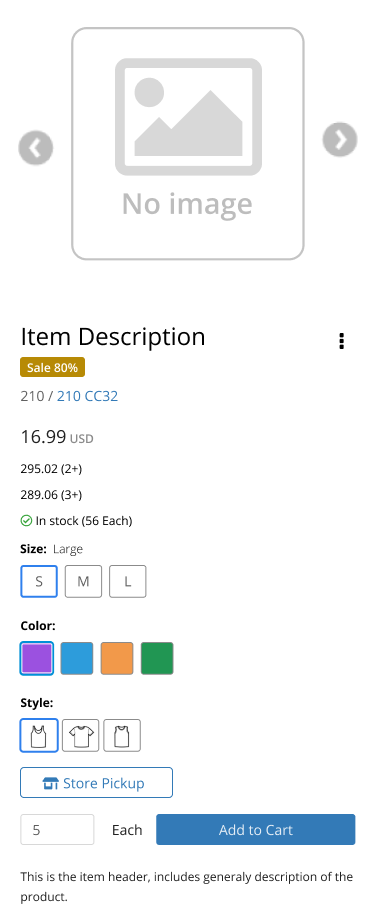Click the Store Pickup button
Viewport: 376px width, 912px height.
tap(97, 783)
